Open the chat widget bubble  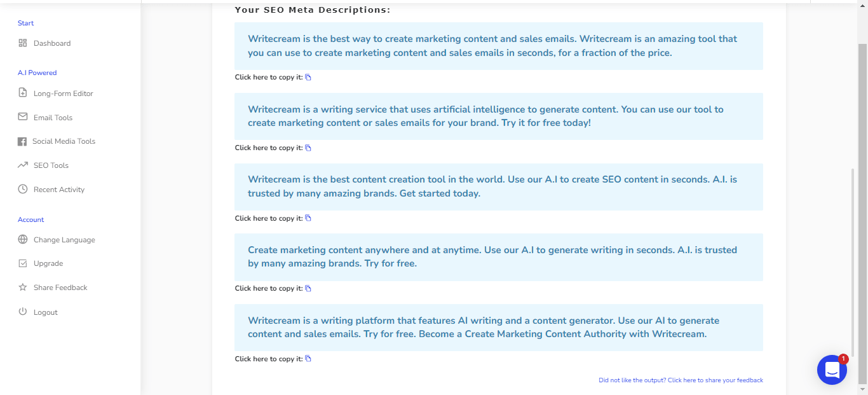pyautogui.click(x=832, y=370)
